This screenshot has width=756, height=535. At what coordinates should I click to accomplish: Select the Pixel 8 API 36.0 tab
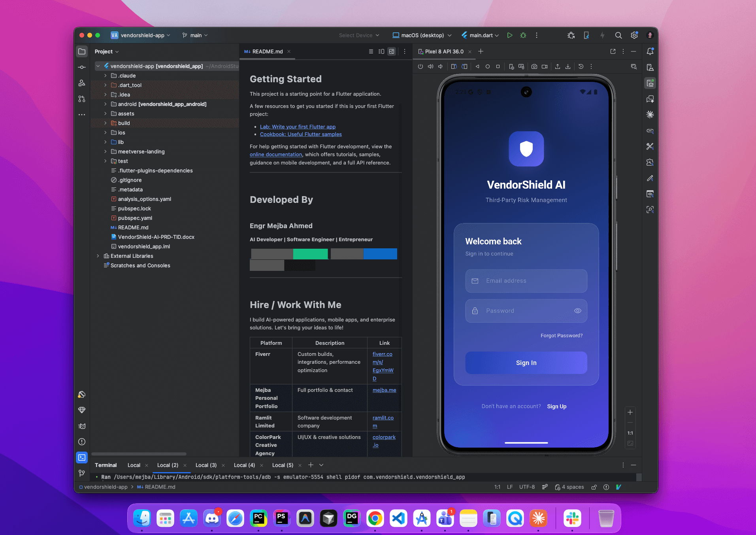(444, 51)
